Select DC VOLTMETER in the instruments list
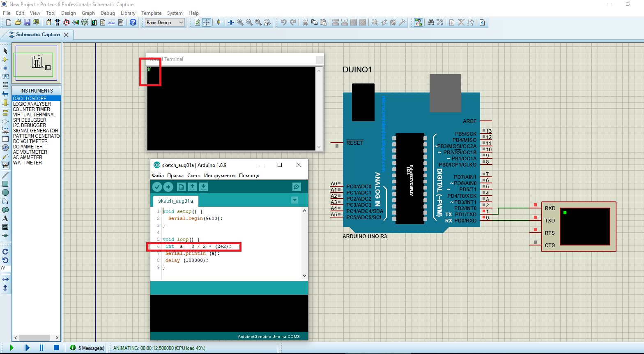 (x=37, y=141)
